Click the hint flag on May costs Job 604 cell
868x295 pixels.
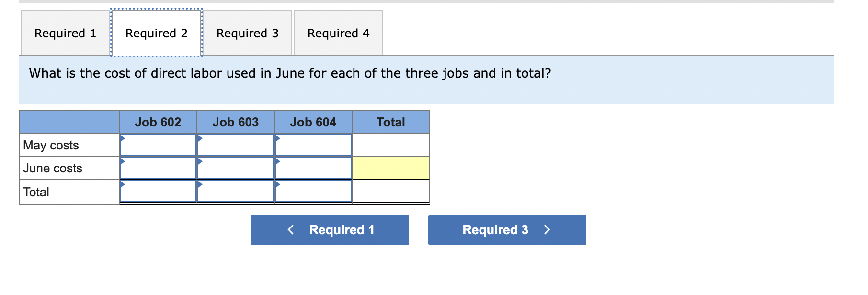(278, 139)
